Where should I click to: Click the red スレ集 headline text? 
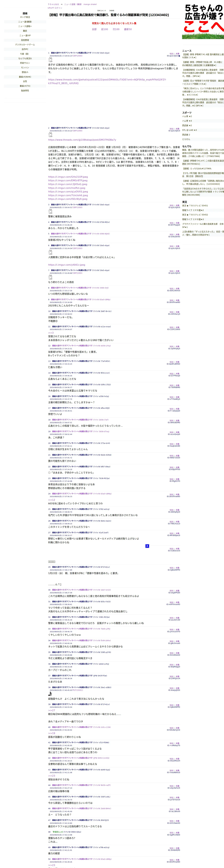pos(114,23)
